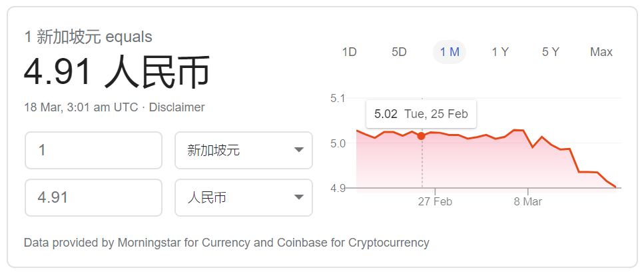Select the 1 M range tab

point(450,52)
